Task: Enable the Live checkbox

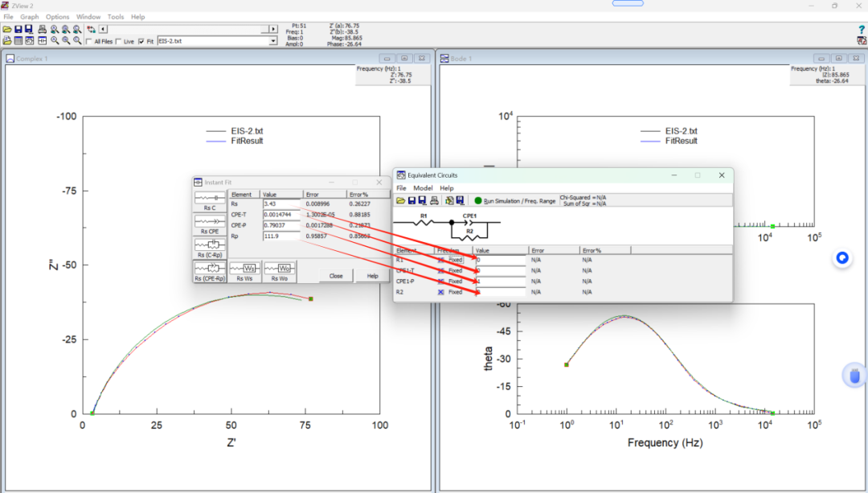Action: (118, 41)
